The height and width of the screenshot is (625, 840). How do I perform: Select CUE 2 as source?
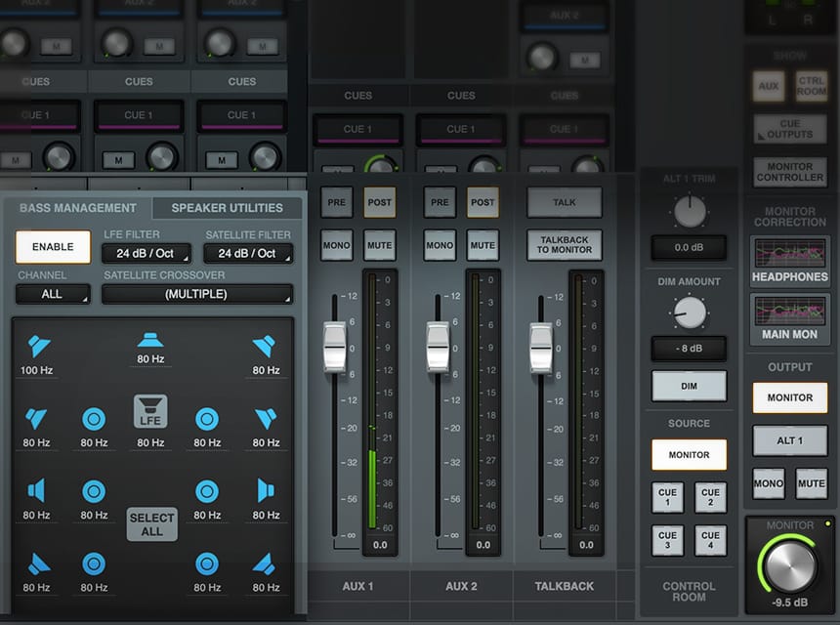coord(710,497)
